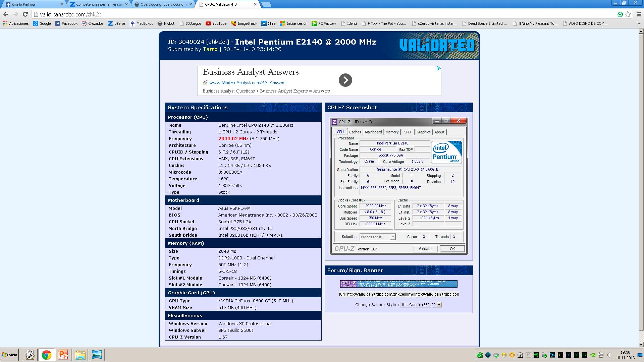The height and width of the screenshot is (362, 644).
Task: Open the MadBoxpc bookmark
Action: click(142, 23)
